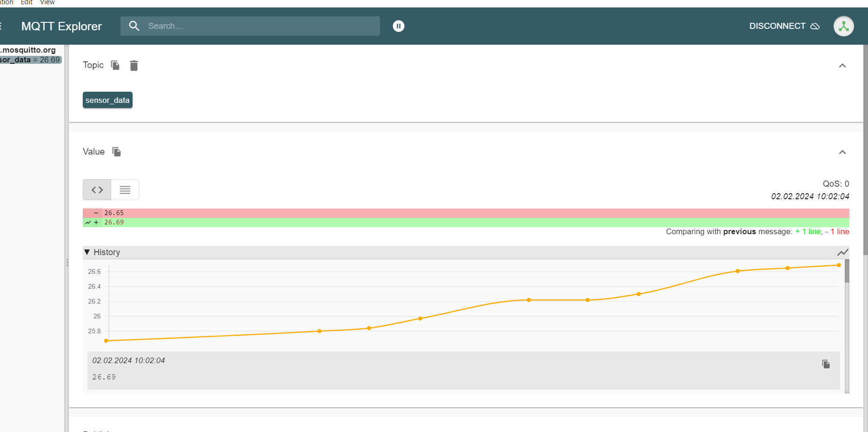
Task: Click the DISCONNECT button
Action: click(784, 26)
